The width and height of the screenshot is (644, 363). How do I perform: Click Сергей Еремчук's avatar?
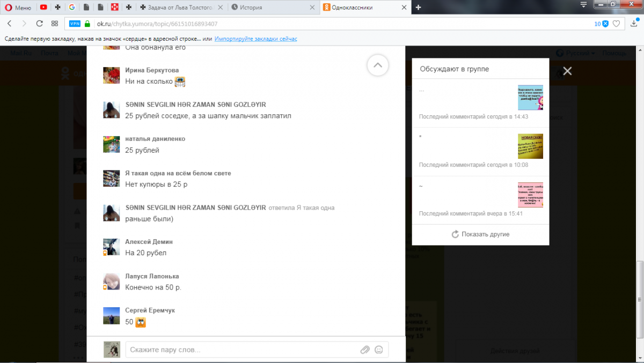pos(111,316)
